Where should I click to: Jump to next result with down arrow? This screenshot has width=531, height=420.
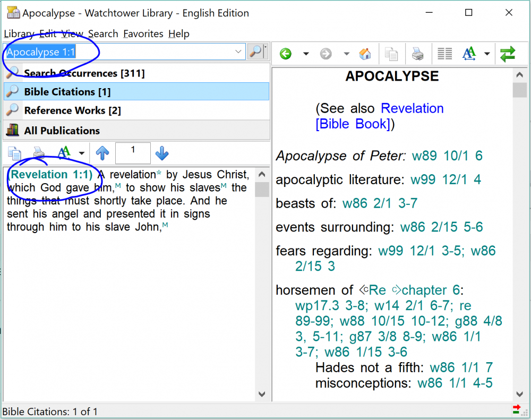pos(162,153)
